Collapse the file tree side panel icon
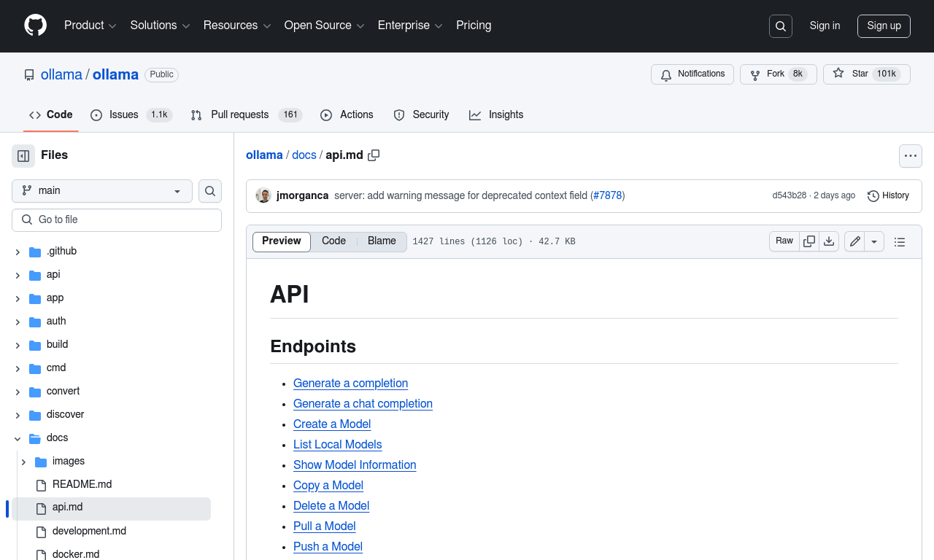Image resolution: width=934 pixels, height=560 pixels. pyautogui.click(x=23, y=155)
